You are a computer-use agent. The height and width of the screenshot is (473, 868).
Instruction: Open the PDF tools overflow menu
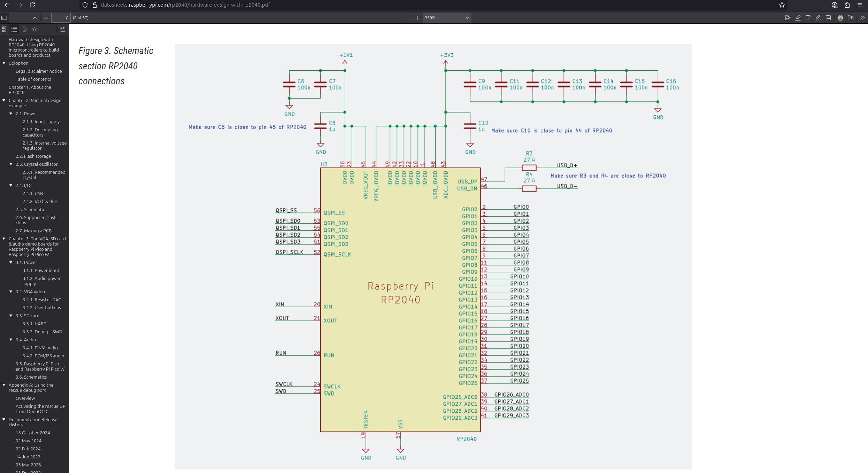pyautogui.click(x=862, y=18)
